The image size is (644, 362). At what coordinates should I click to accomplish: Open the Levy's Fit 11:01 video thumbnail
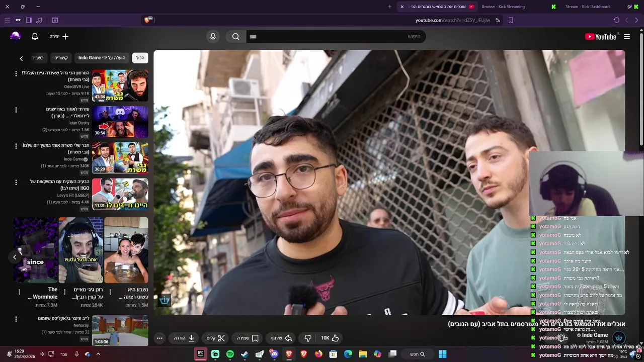point(120,194)
